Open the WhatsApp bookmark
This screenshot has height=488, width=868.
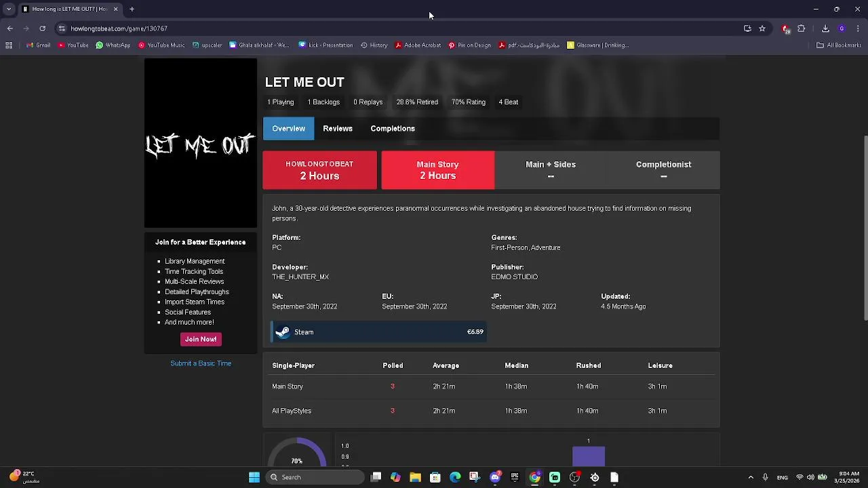113,45
